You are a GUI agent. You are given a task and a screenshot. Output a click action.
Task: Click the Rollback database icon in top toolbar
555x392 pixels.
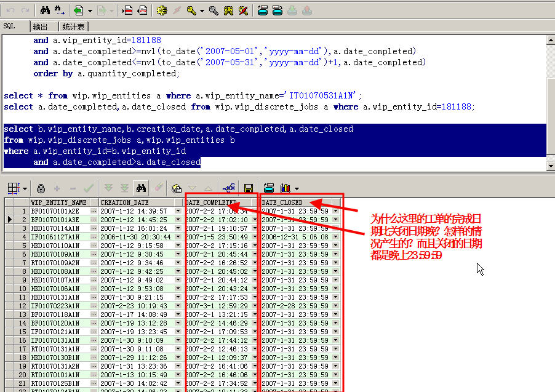[277, 10]
